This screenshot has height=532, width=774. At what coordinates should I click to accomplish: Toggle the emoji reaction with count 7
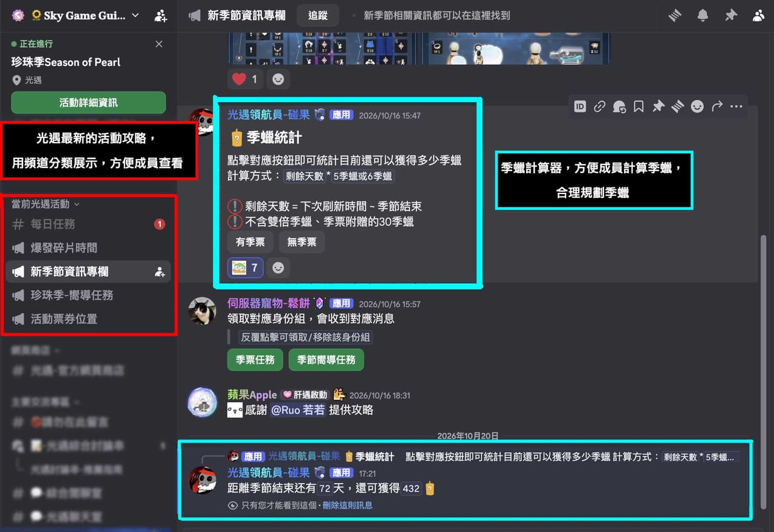pyautogui.click(x=246, y=268)
